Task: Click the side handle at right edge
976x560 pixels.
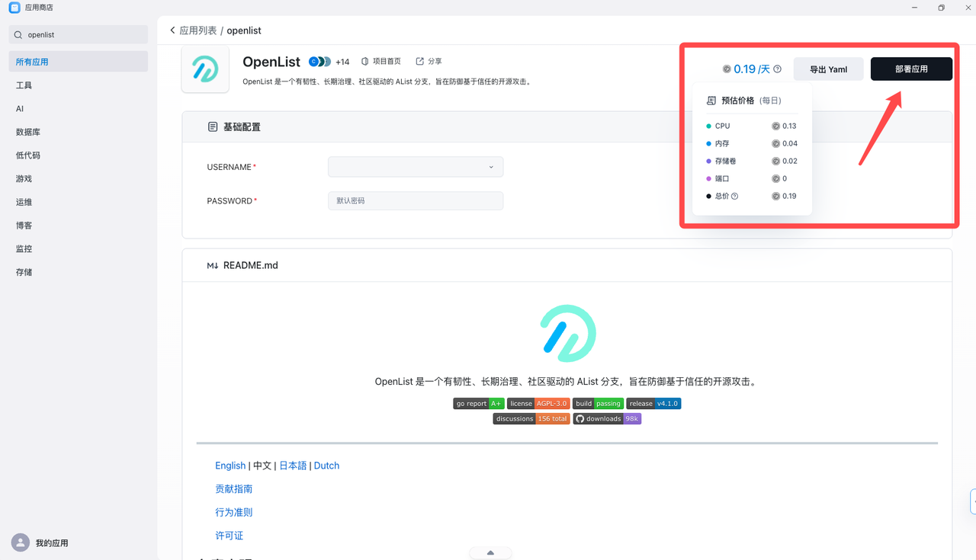Action: [973, 501]
